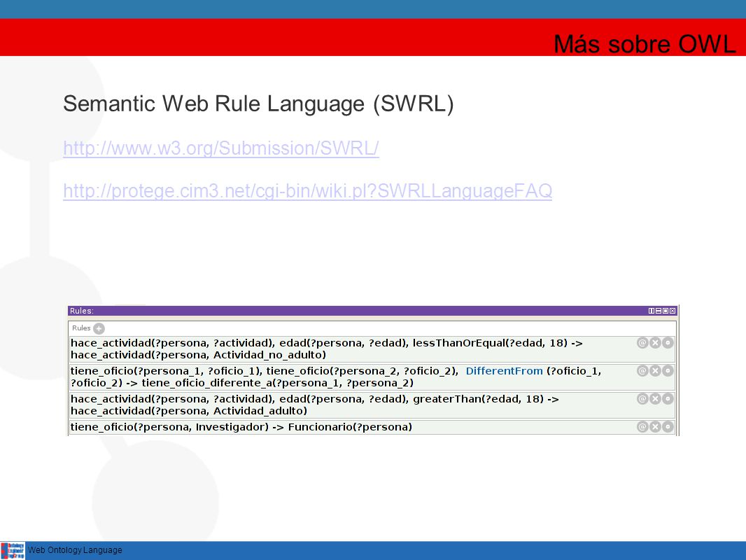Edit the lessThanOrEqual rule via circle icon
This screenshot has height=560, width=746.
click(x=668, y=343)
